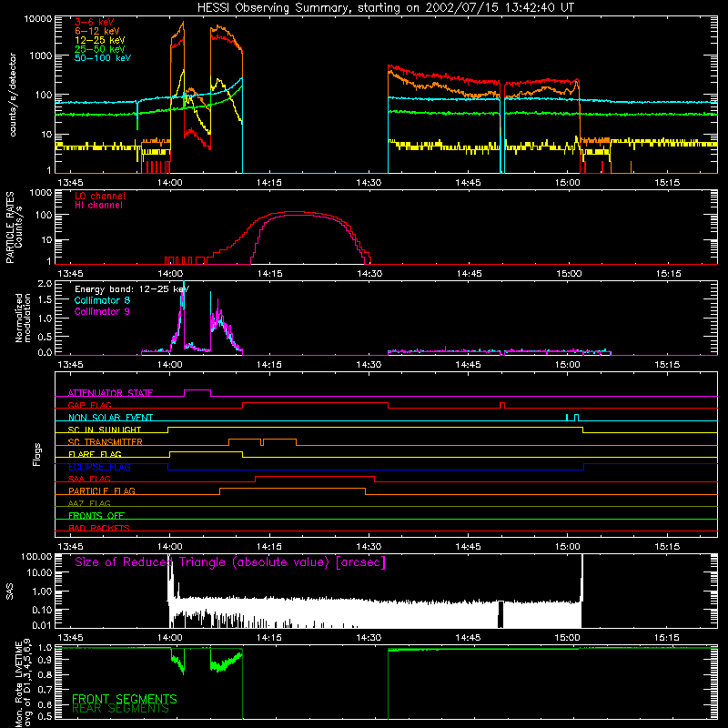Click the Energy band: 12-25 keV label
The image size is (728, 728).
click(132, 289)
